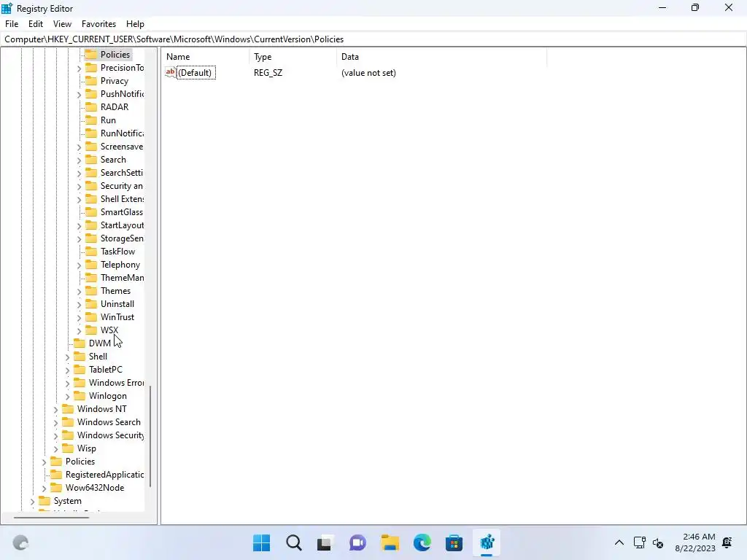The width and height of the screenshot is (747, 560).
Task: Open the Windows Start menu
Action: pos(262,542)
